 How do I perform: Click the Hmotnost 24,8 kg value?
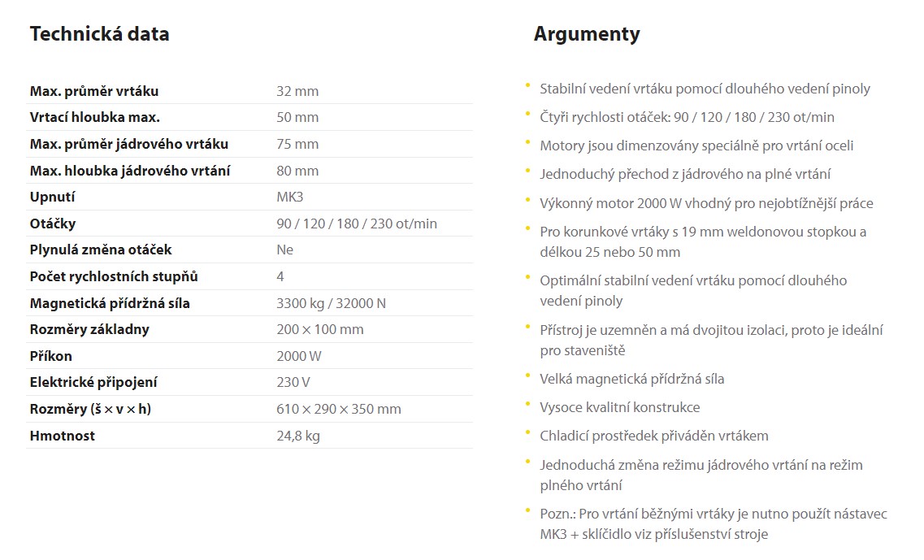click(x=298, y=436)
